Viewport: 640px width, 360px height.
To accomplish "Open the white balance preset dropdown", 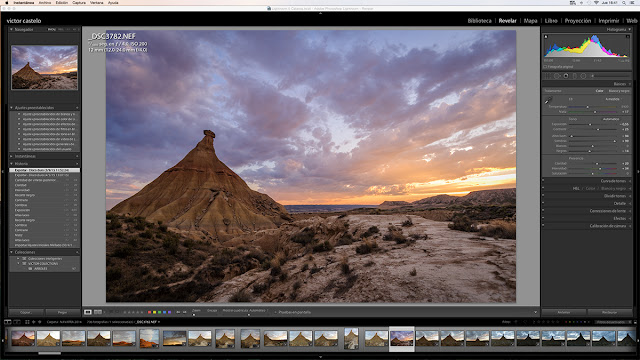I will pos(613,99).
